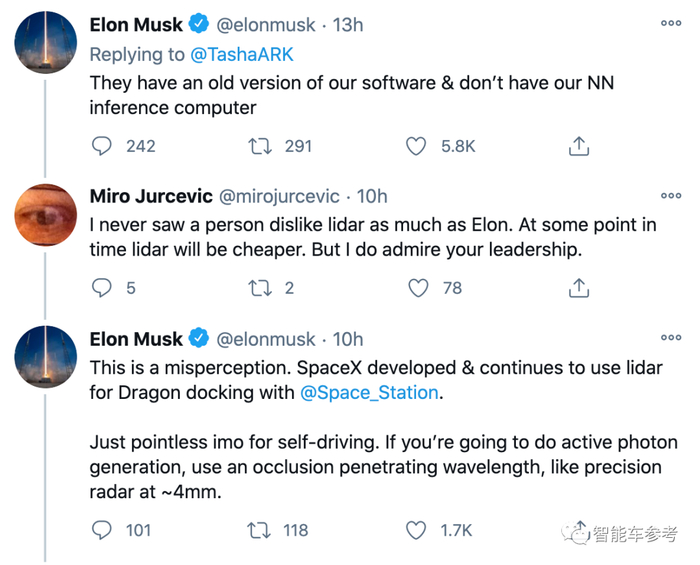
Task: Reply to Elon's NN inference computer tweet
Action: pos(102,146)
